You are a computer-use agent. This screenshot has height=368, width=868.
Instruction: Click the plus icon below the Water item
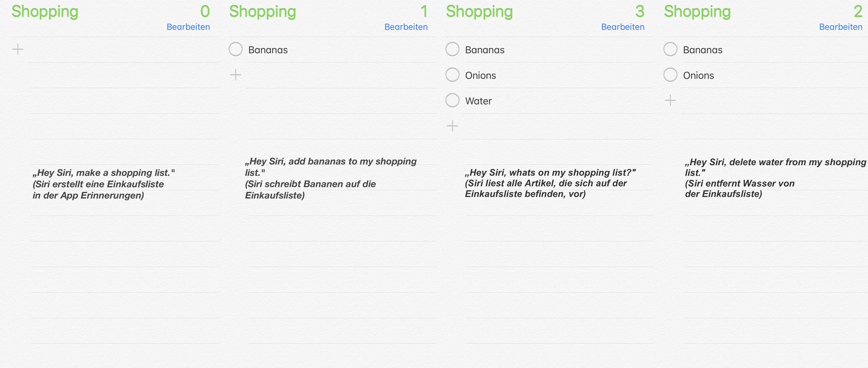(452, 126)
